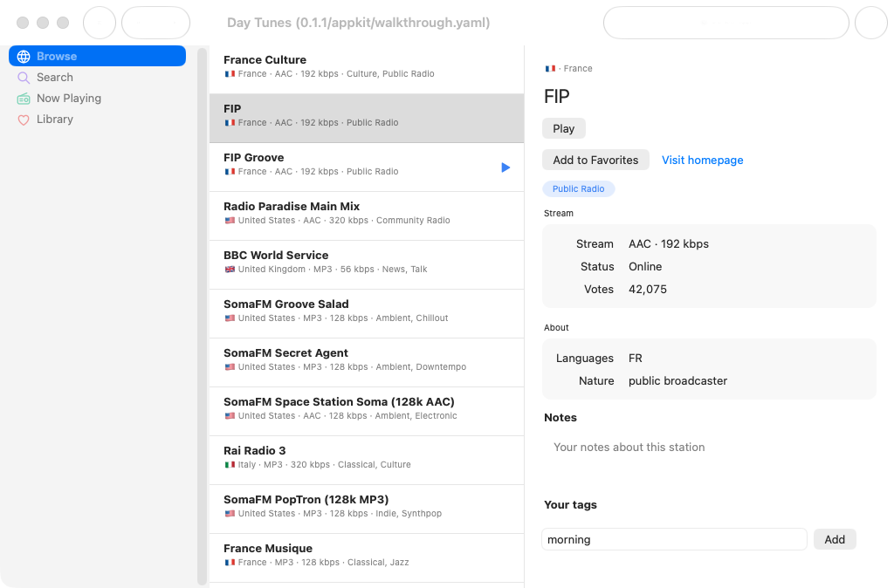Click the 'public broadcaster' nature value

pos(677,380)
